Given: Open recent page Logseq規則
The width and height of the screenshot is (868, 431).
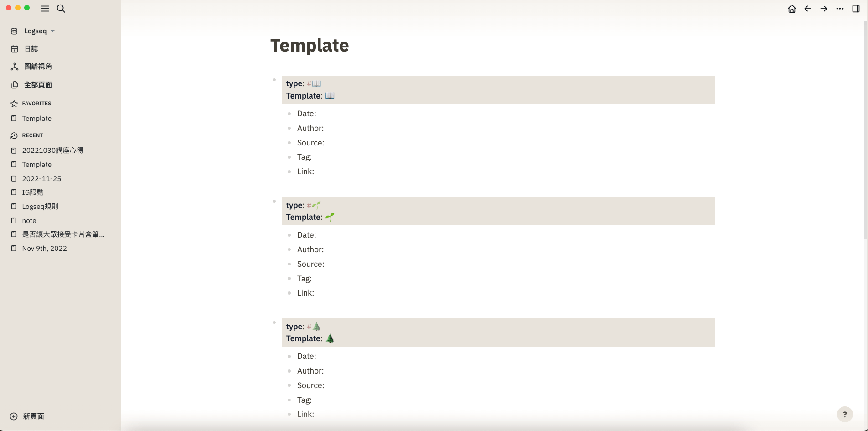Looking at the screenshot, I should click(40, 207).
